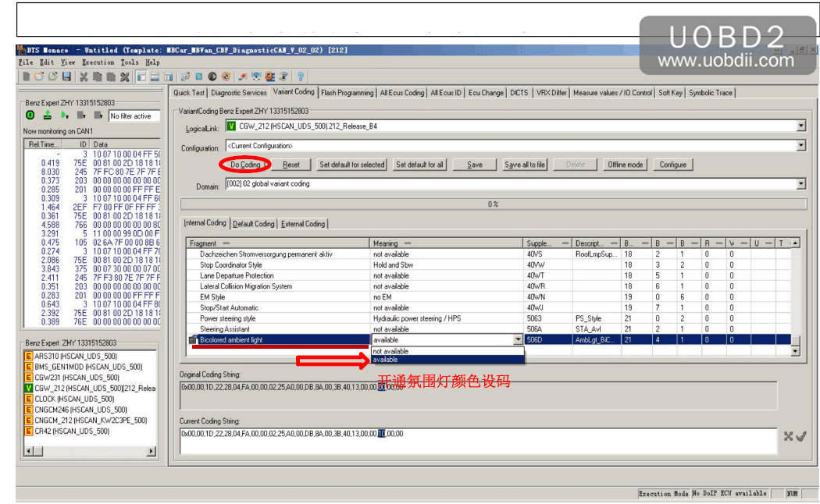Click the New document toolbar icon
The height and width of the screenshot is (504, 820).
click(26, 76)
